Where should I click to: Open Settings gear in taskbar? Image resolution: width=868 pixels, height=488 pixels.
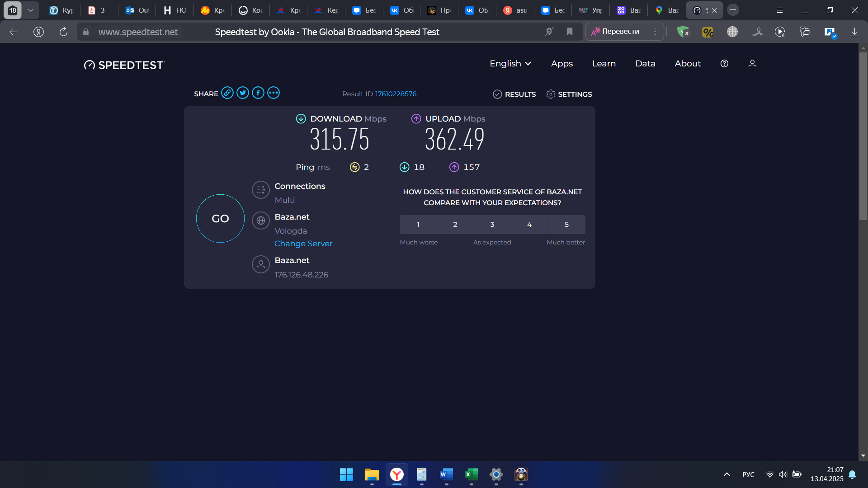click(496, 474)
